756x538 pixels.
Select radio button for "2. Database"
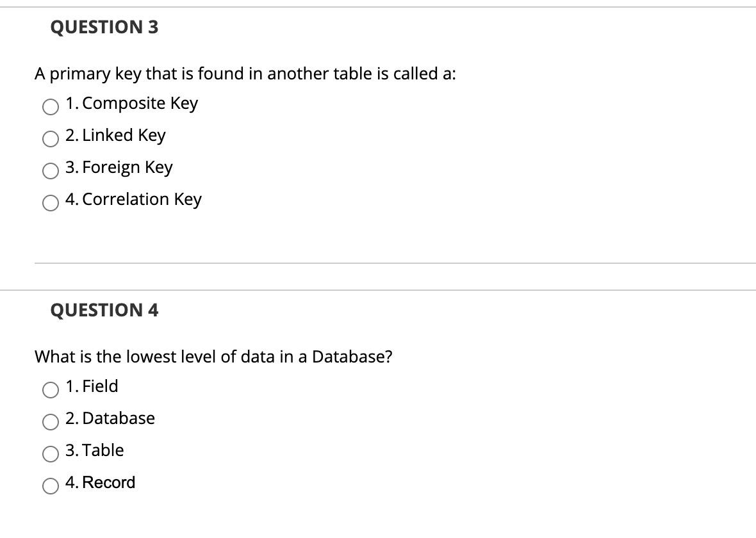pyautogui.click(x=50, y=422)
